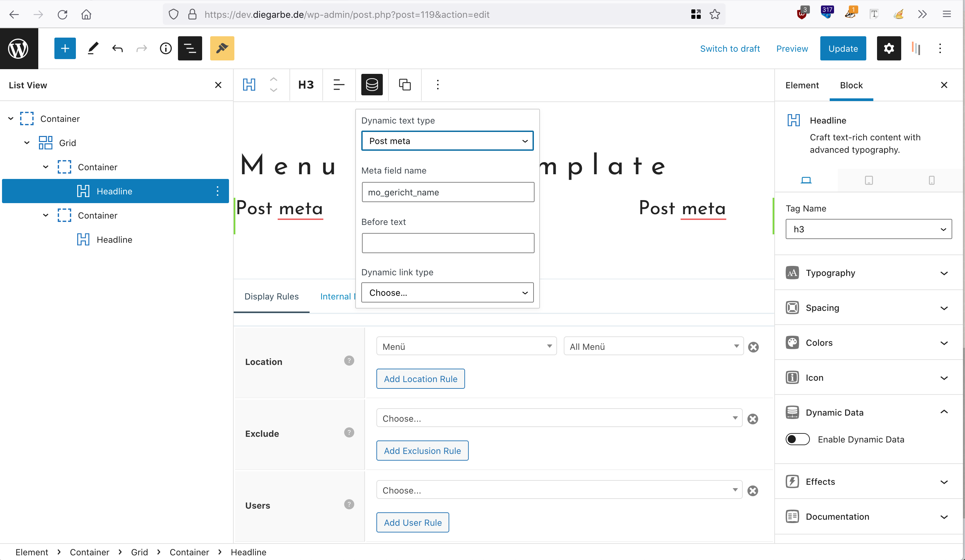This screenshot has height=560, width=965.
Task: Remove the Users rule row
Action: 753,491
